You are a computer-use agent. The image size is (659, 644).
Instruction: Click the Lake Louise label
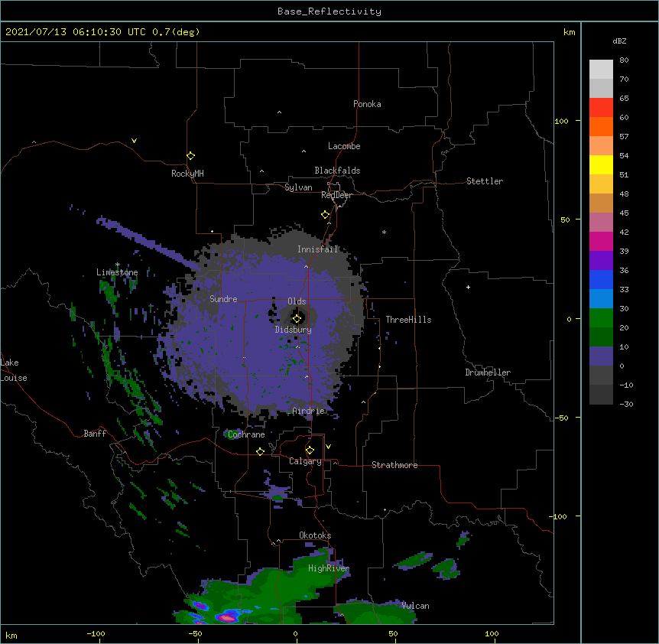coord(14,370)
